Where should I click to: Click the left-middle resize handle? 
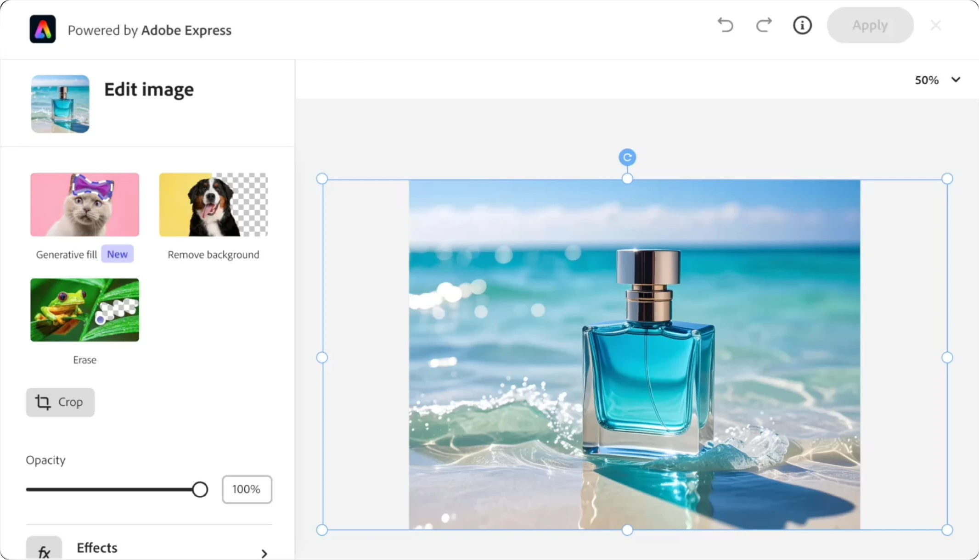pos(322,358)
